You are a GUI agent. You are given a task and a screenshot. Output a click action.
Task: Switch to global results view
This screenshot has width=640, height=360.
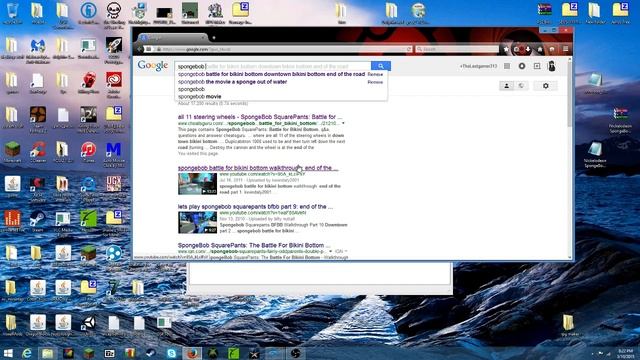coord(521,86)
